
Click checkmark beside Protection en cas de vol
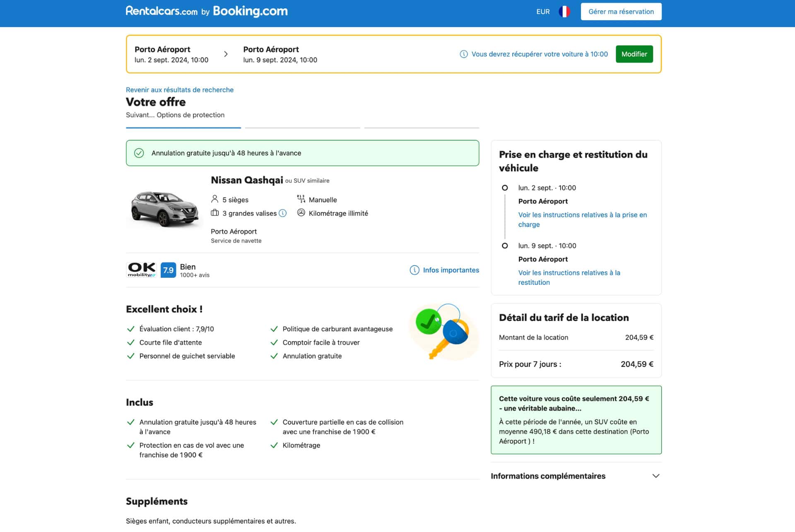click(131, 445)
